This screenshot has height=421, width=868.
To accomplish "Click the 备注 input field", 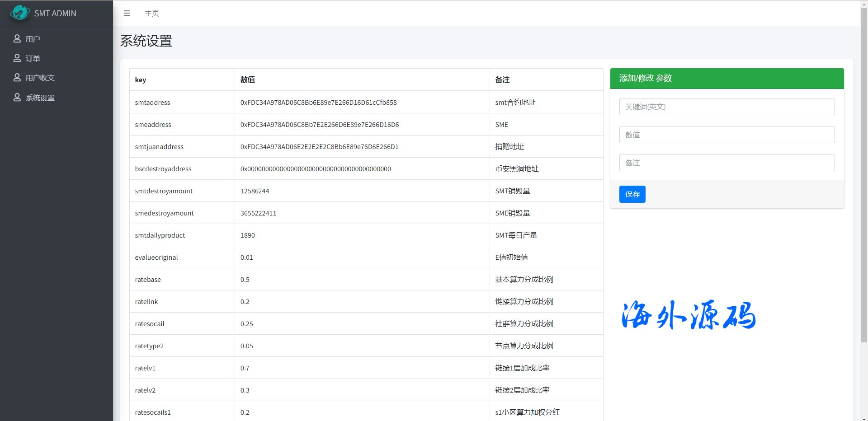I will [726, 163].
